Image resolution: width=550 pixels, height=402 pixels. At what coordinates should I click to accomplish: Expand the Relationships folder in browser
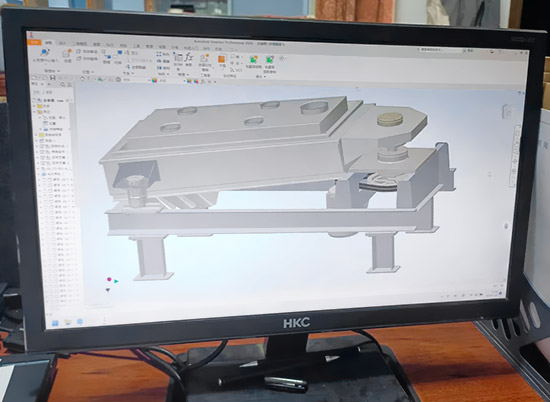pyautogui.click(x=34, y=106)
